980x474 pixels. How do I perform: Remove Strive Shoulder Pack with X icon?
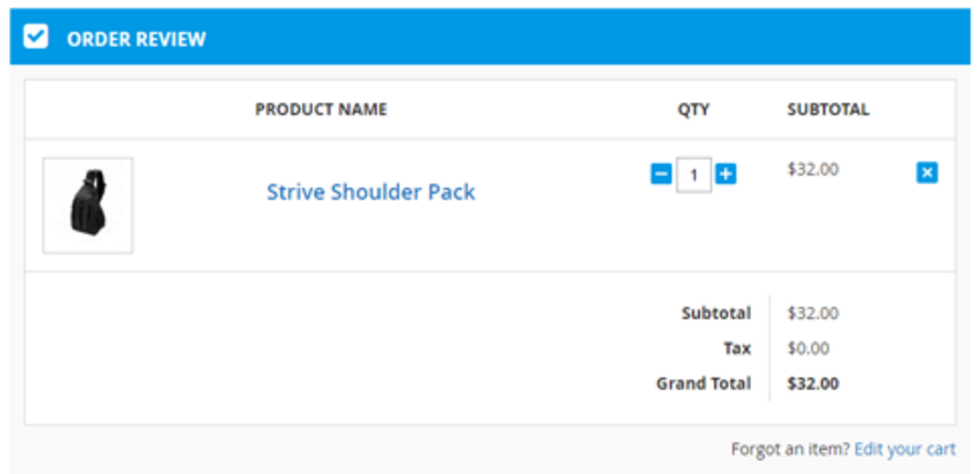[x=927, y=173]
